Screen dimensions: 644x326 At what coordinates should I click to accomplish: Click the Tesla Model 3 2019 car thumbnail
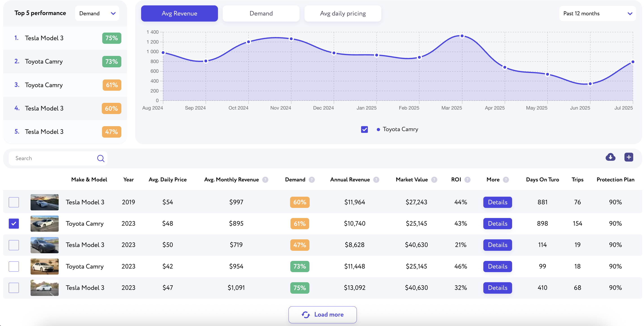(x=44, y=202)
